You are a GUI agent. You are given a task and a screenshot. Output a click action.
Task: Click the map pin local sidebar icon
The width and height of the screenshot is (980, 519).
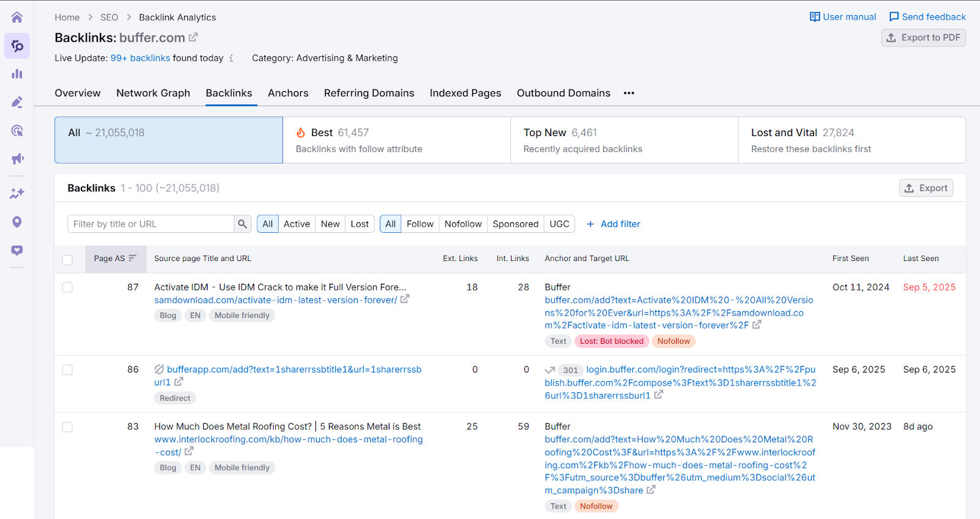pos(17,222)
